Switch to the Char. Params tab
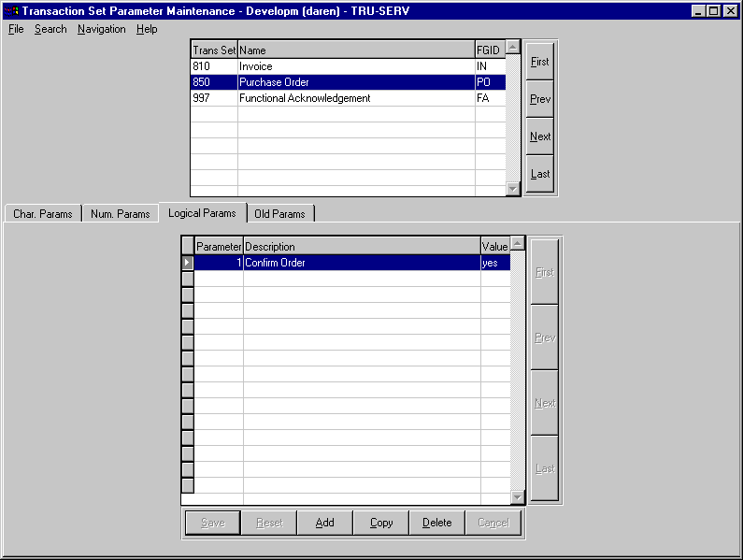The height and width of the screenshot is (560, 743). point(43,214)
